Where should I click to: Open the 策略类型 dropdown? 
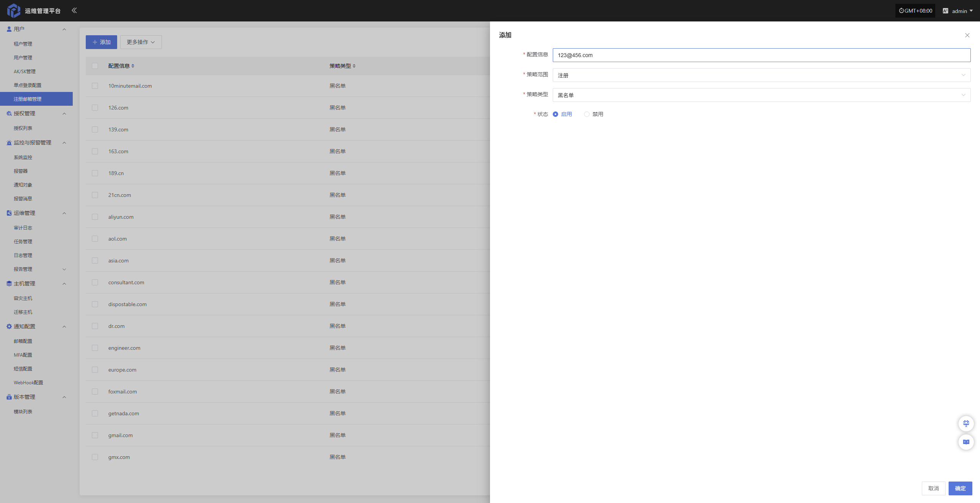761,95
